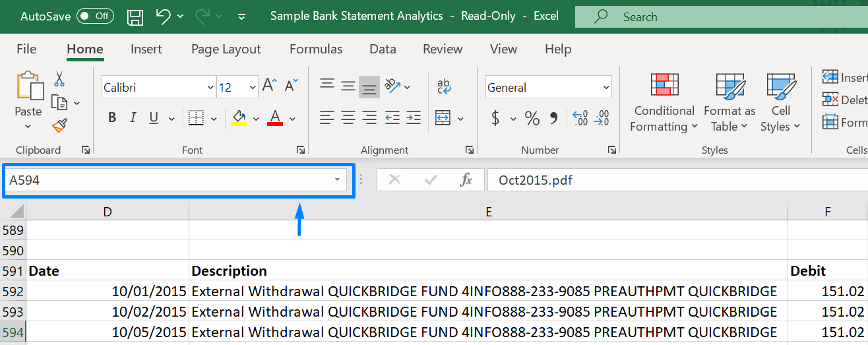
Task: Align text left
Action: (x=326, y=118)
